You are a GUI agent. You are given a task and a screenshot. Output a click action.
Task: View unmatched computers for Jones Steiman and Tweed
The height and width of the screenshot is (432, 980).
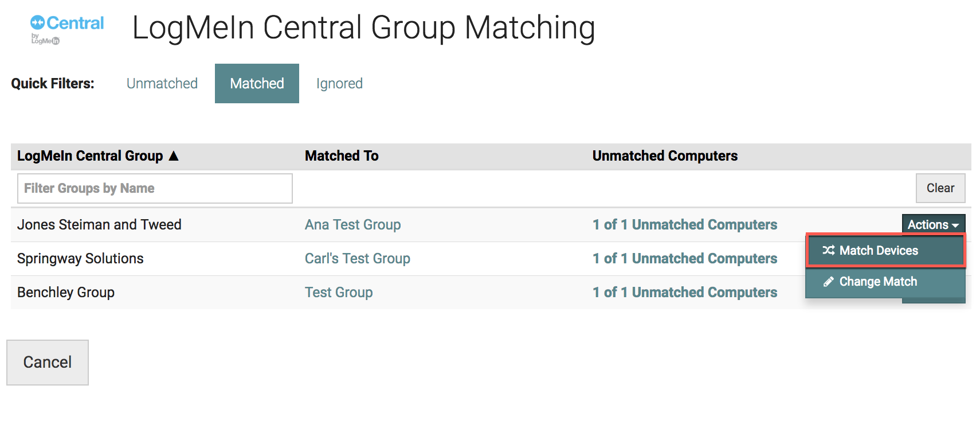[685, 224]
